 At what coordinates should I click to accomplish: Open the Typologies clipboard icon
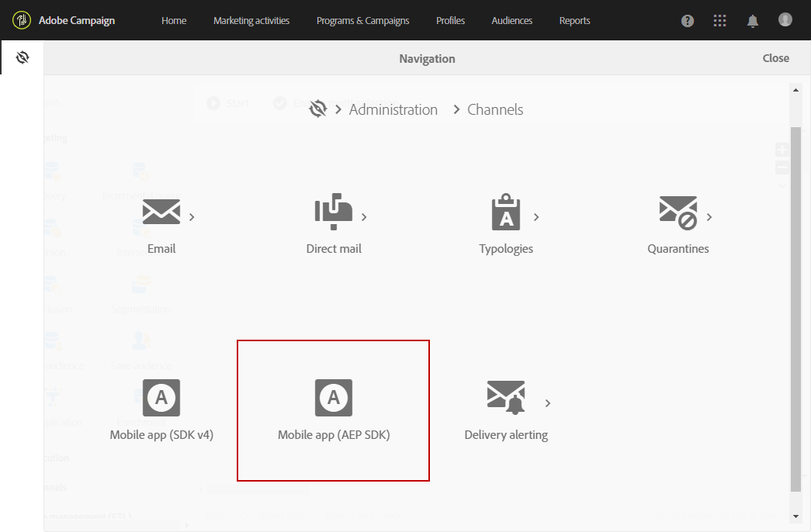[x=506, y=212]
